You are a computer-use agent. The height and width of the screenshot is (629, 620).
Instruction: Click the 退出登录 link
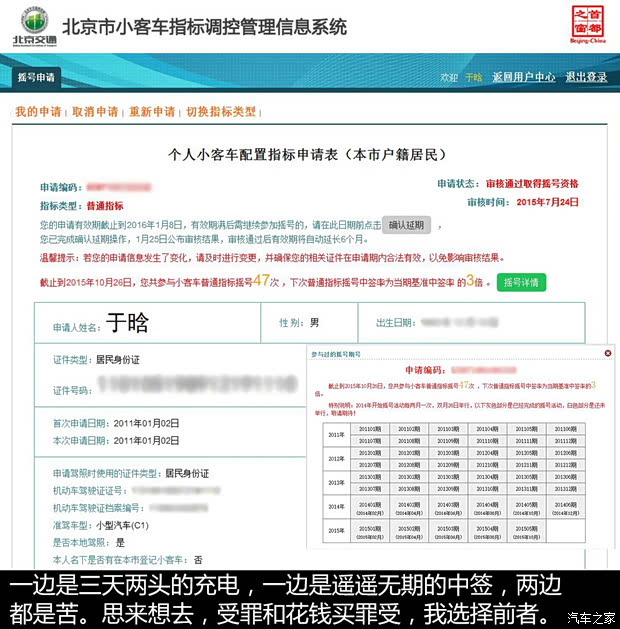pos(586,77)
